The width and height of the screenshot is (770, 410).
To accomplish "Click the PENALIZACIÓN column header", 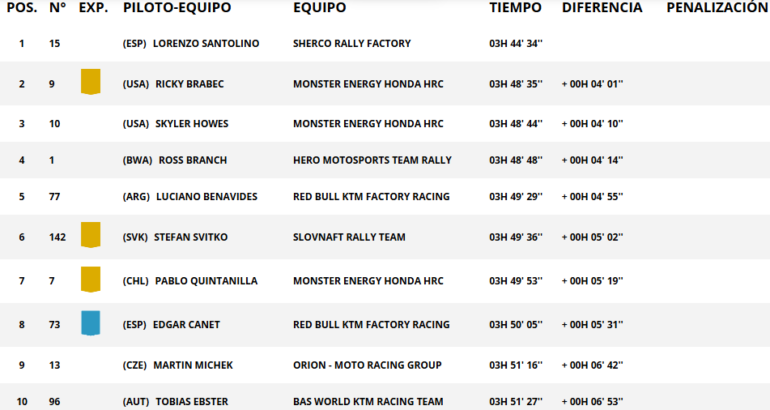I will pos(716,8).
